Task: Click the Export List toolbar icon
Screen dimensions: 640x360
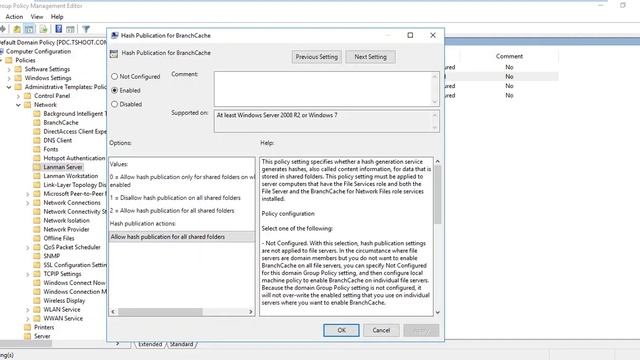Action: tap(43, 29)
